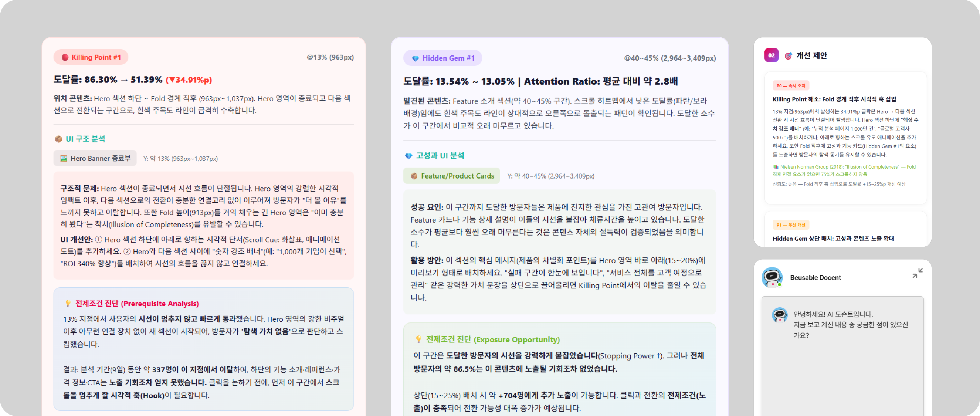The height and width of the screenshot is (416, 980).
Task: Click the P0 — 즉시 조치 priority tag
Action: tap(791, 86)
